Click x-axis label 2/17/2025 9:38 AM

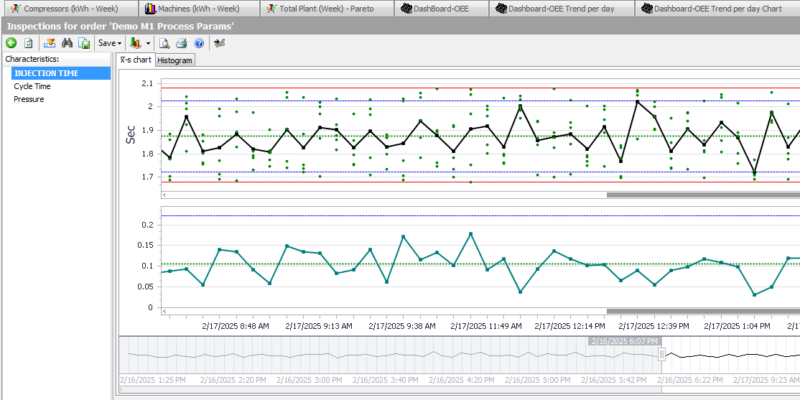(403, 326)
